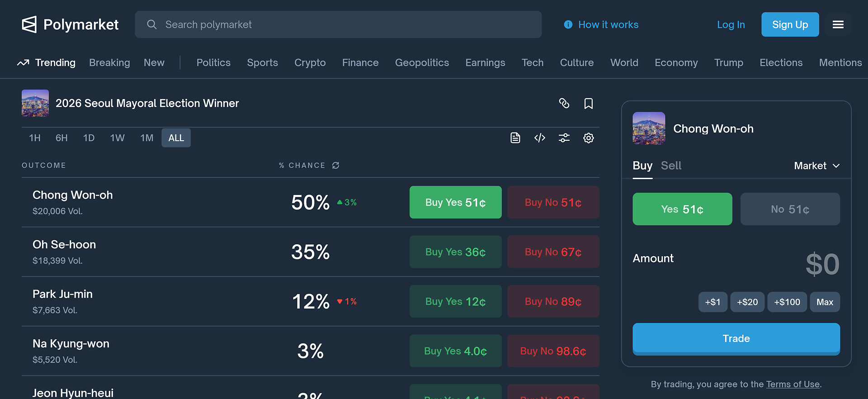Click the Sign Up button
868x399 pixels.
pos(790,24)
